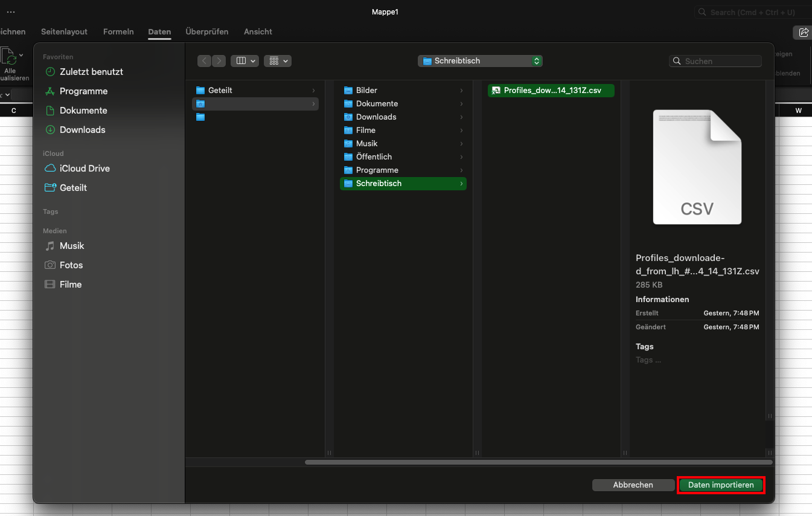The width and height of the screenshot is (812, 516).
Task: Switch to the Formeln ribbon tab
Action: tap(118, 32)
